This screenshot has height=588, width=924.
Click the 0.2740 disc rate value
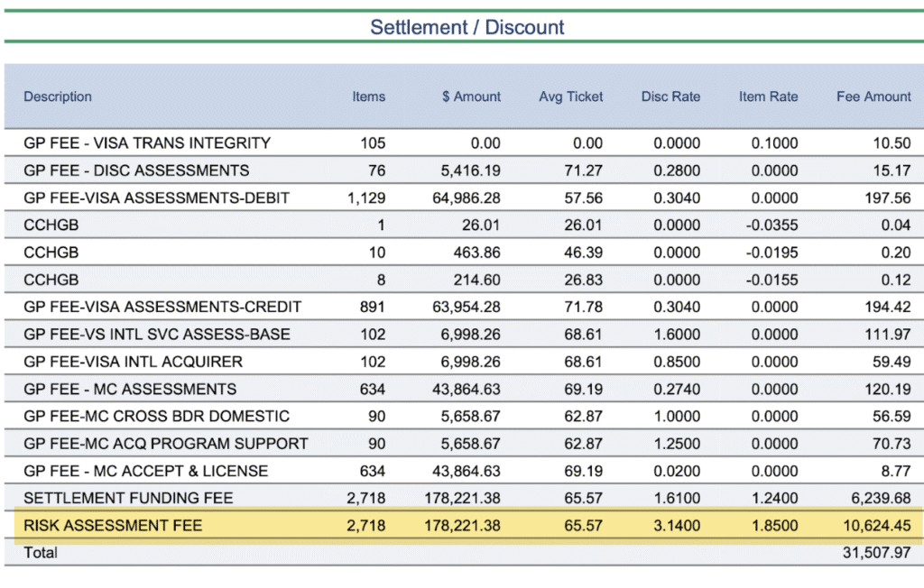(x=677, y=389)
